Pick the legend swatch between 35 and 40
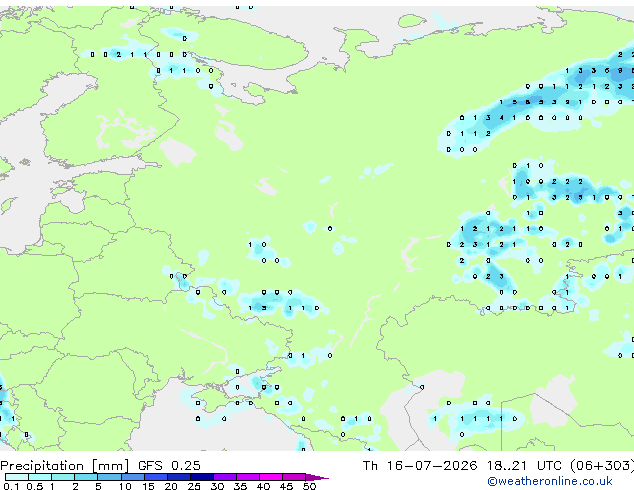The width and height of the screenshot is (634, 490). (248, 477)
